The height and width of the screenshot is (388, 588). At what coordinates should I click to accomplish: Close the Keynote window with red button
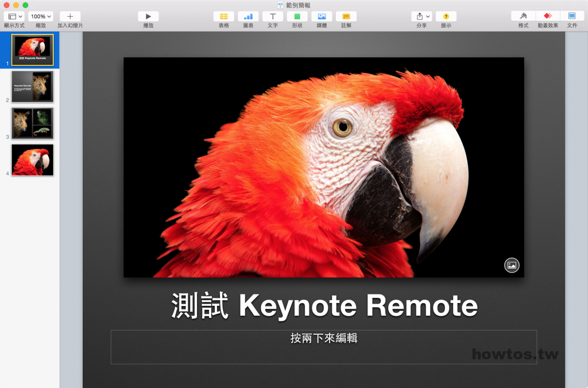pos(6,5)
